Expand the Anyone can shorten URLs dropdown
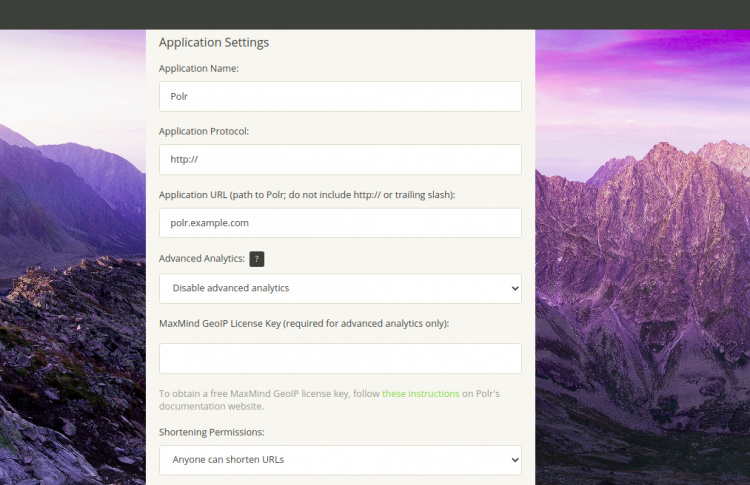Screen dimensions: 750x485 [340, 460]
